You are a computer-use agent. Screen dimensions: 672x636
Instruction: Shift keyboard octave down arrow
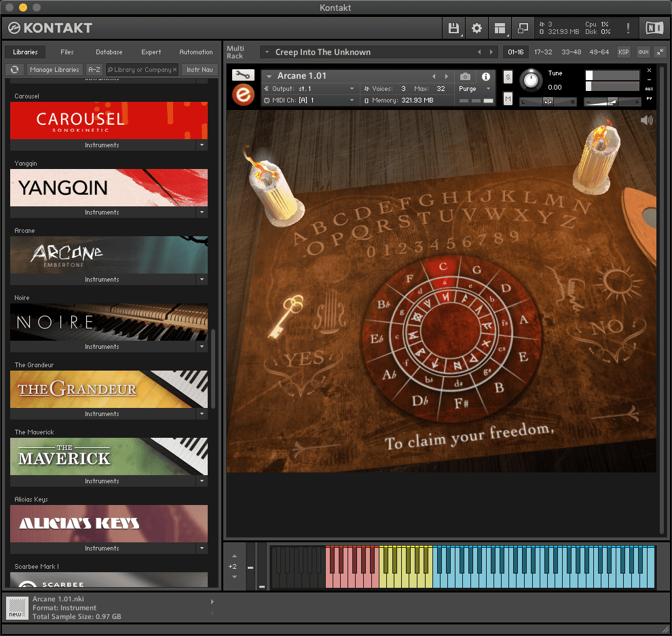(234, 577)
